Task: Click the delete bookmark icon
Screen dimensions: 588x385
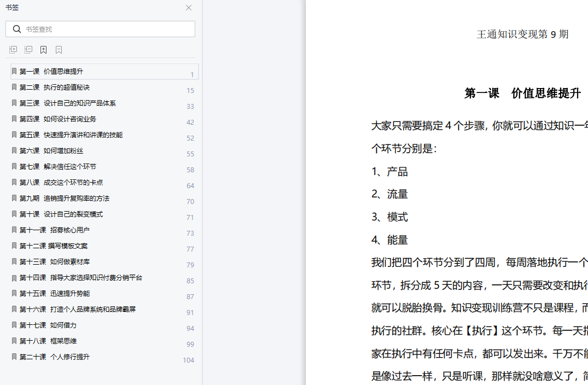Action: [x=59, y=50]
